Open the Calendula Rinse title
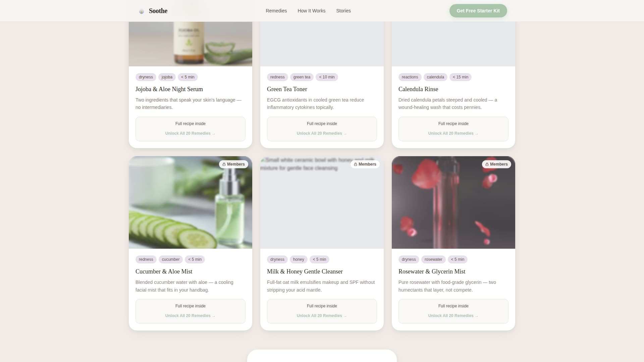Screen dimensions: 644x362 click(418, 89)
